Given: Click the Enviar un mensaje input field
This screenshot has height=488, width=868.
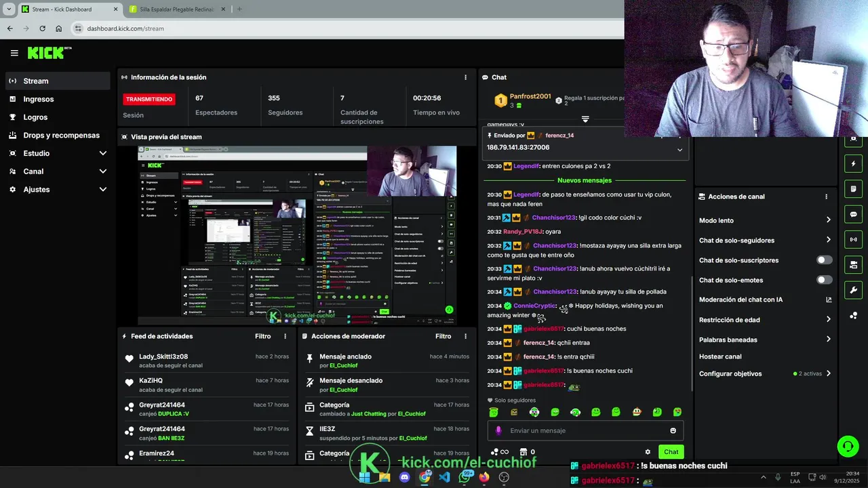Looking at the screenshot, I should (x=585, y=430).
